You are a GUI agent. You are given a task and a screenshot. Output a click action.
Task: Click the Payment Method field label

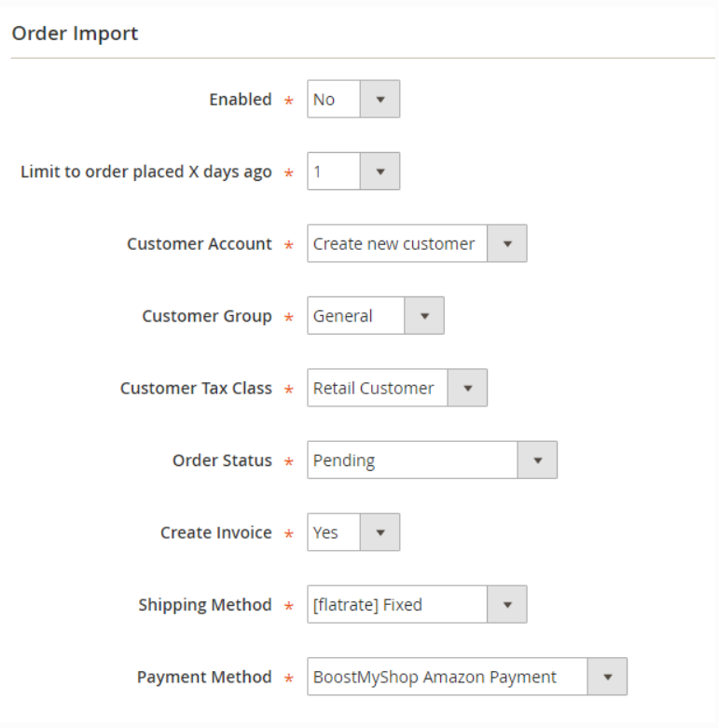(204, 677)
